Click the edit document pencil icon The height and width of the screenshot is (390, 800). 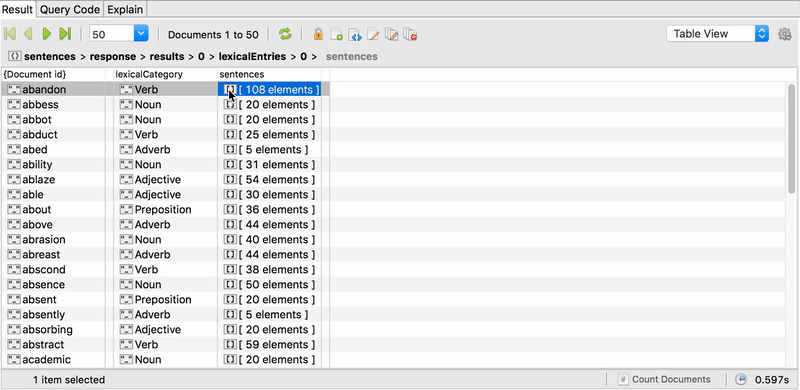pyautogui.click(x=373, y=34)
